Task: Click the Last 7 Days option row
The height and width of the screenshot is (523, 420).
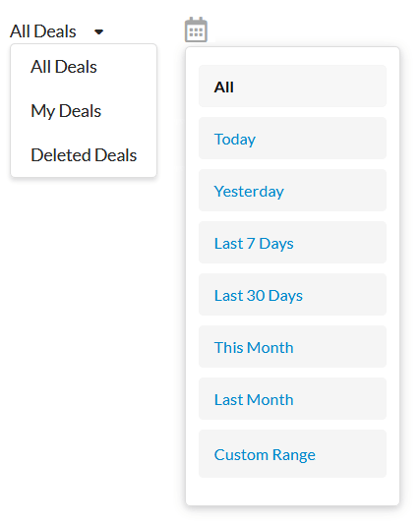Action: [x=292, y=243]
